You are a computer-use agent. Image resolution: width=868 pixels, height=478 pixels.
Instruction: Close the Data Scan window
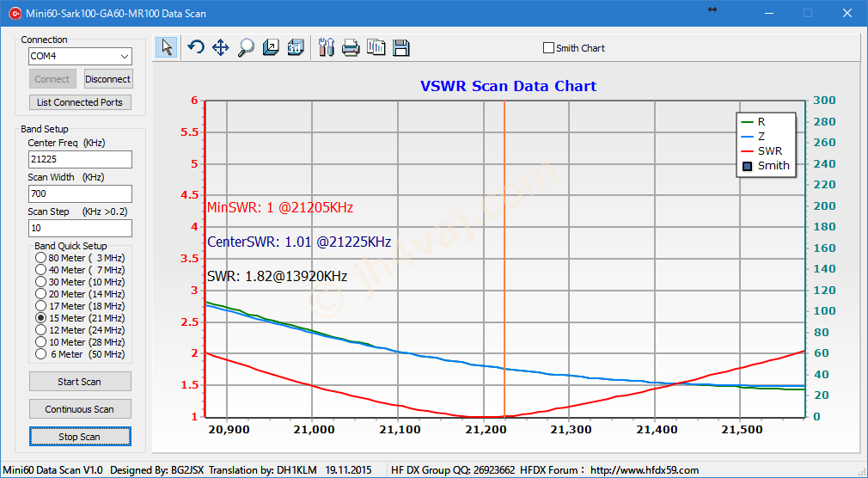(x=847, y=13)
